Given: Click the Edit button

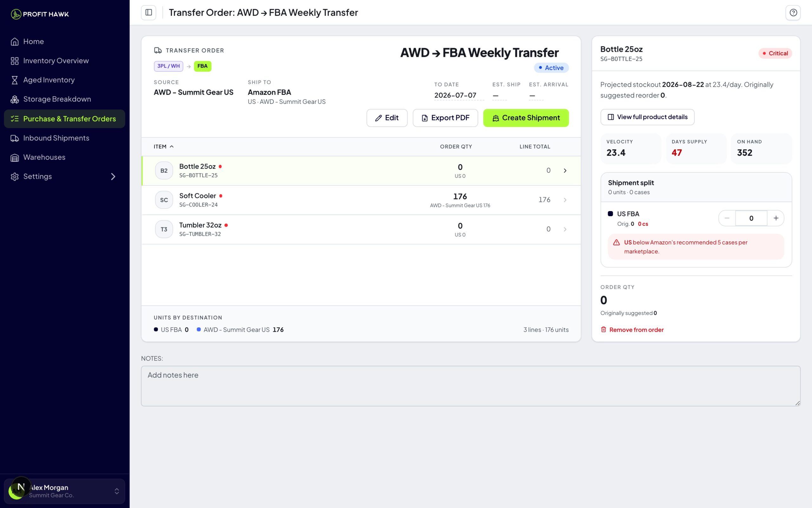Looking at the screenshot, I should click(x=387, y=118).
